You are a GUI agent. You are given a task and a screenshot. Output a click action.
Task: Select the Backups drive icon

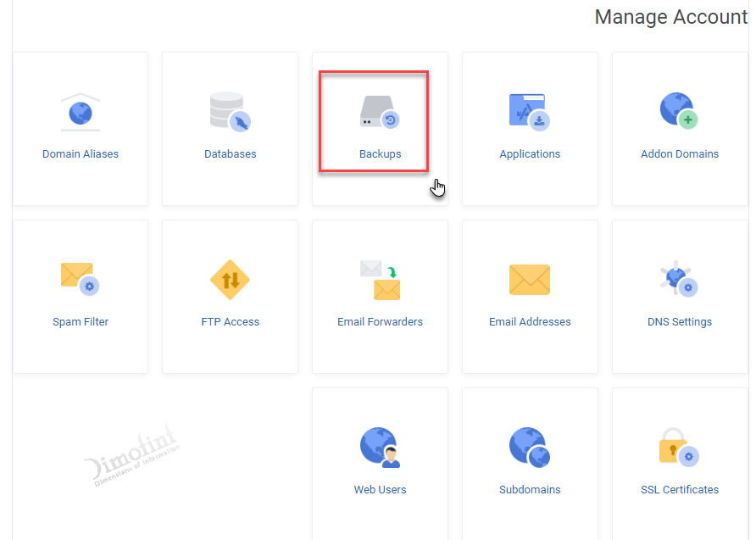click(x=380, y=112)
